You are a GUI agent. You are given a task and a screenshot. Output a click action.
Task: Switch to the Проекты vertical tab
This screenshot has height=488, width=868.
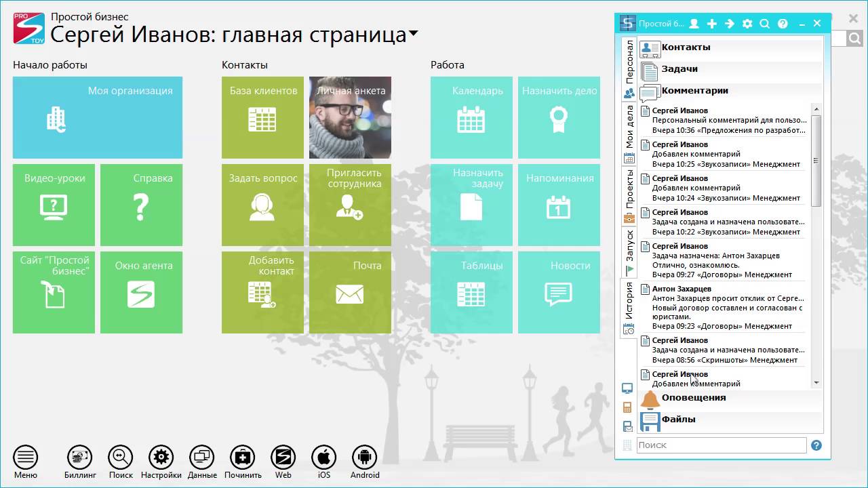pyautogui.click(x=629, y=196)
